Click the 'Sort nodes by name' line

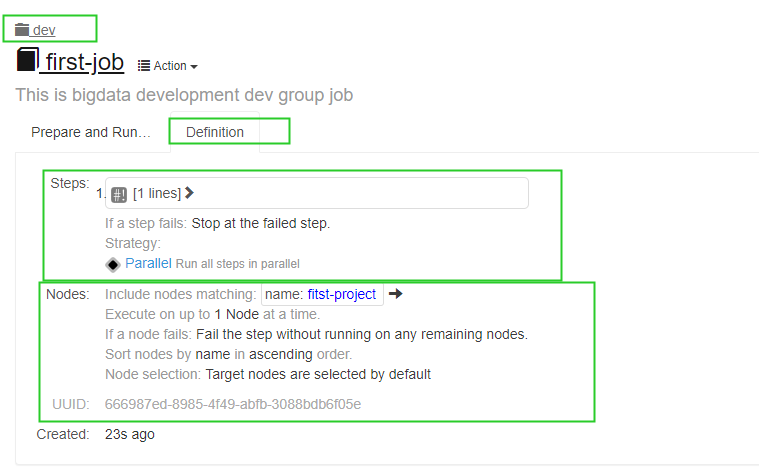228,354
